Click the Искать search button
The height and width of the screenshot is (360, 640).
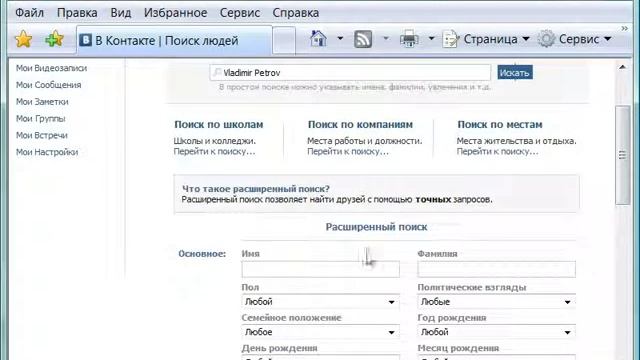tap(515, 73)
